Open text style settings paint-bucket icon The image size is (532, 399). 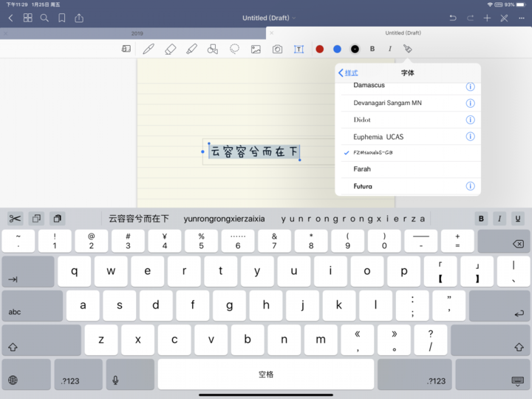click(408, 49)
